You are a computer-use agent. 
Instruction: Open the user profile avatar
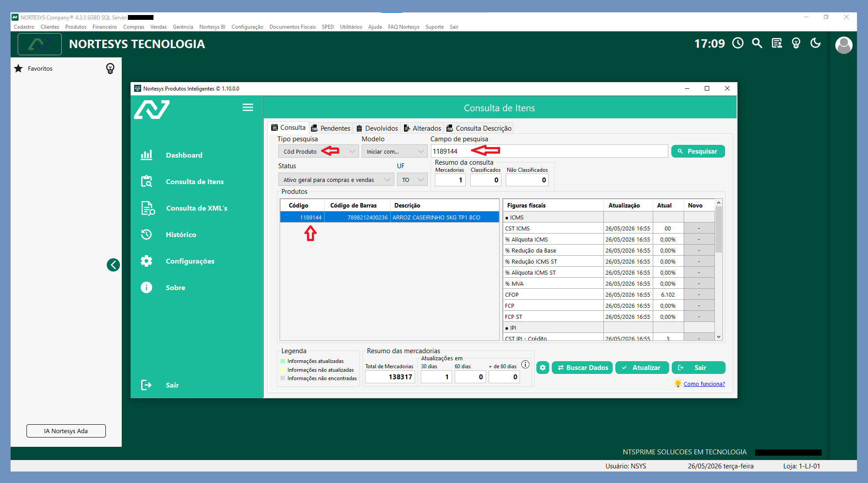point(844,45)
